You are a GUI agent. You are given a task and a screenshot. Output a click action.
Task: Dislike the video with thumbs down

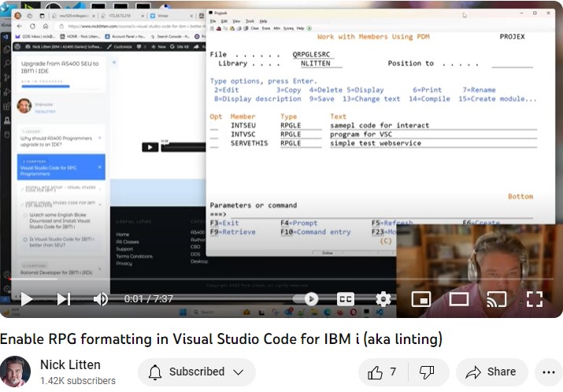428,372
